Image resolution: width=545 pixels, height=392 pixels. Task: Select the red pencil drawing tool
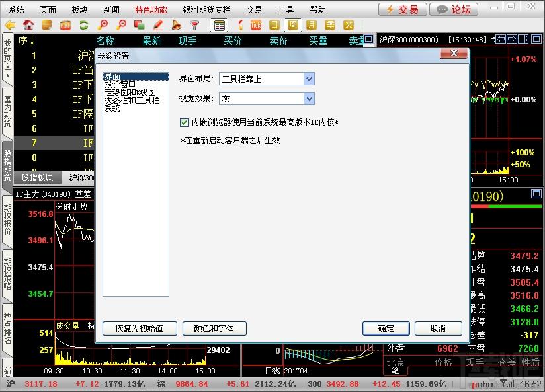point(158,25)
